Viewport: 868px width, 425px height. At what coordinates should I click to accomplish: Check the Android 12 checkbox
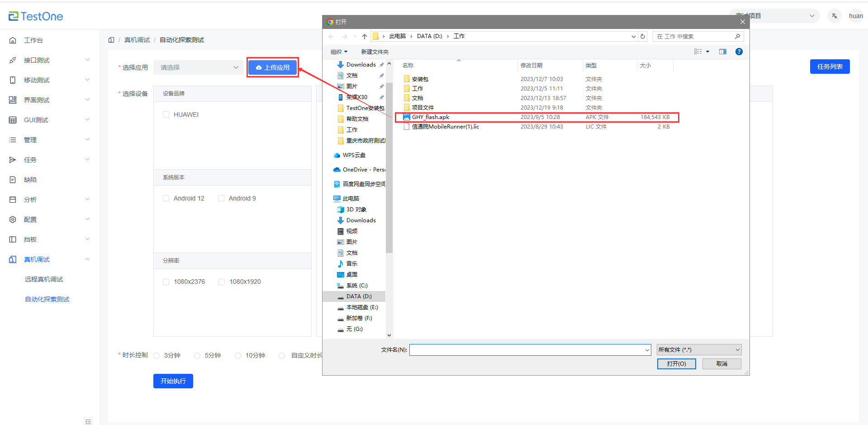click(166, 199)
